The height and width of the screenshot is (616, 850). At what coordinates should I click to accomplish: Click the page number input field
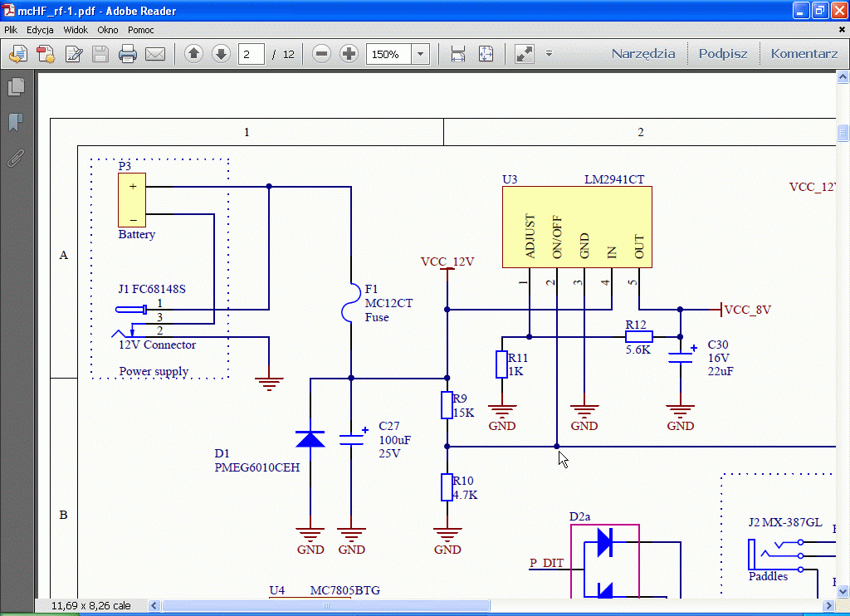[251, 54]
